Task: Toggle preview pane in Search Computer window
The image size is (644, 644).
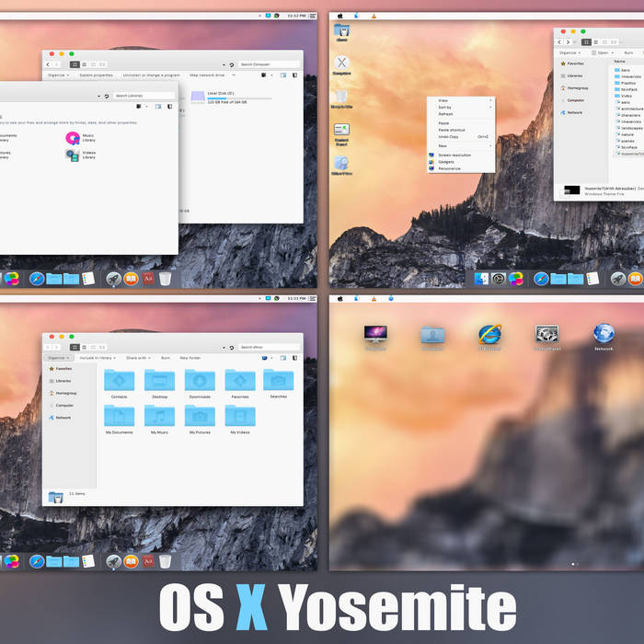Action: 283,75
